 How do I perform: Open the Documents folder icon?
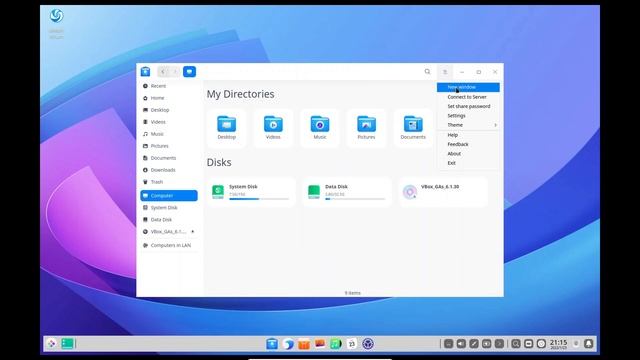point(413,128)
